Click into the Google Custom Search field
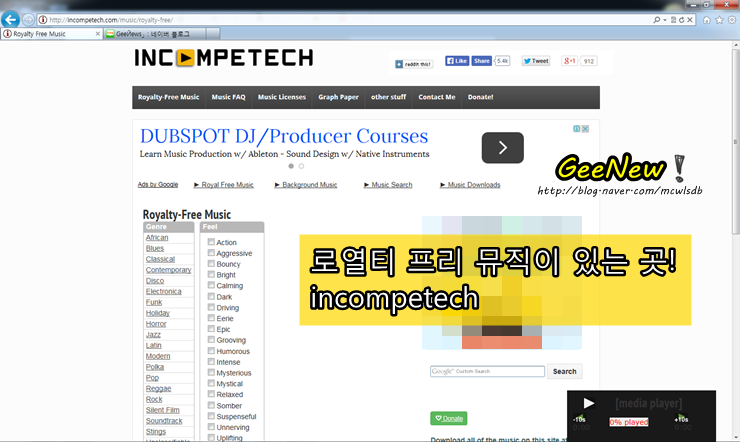This screenshot has width=740, height=442. [487, 371]
